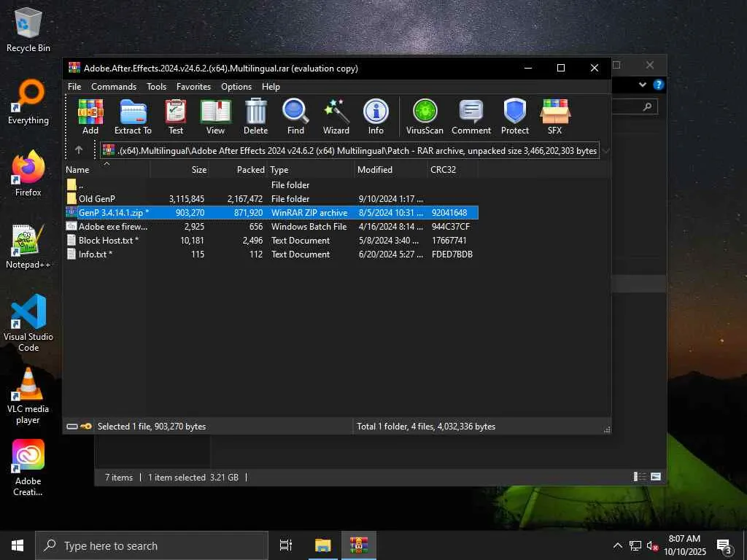Open the Windows Start menu

[18, 545]
